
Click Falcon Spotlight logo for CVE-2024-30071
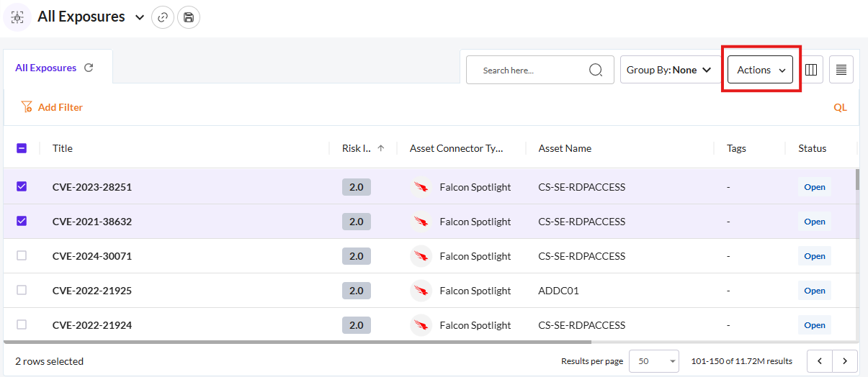[421, 256]
